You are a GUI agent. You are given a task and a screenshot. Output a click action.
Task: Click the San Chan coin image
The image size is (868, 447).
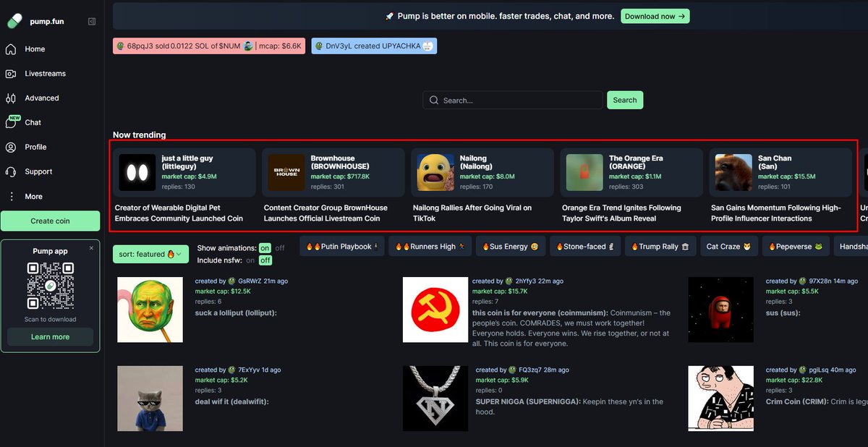[733, 172]
